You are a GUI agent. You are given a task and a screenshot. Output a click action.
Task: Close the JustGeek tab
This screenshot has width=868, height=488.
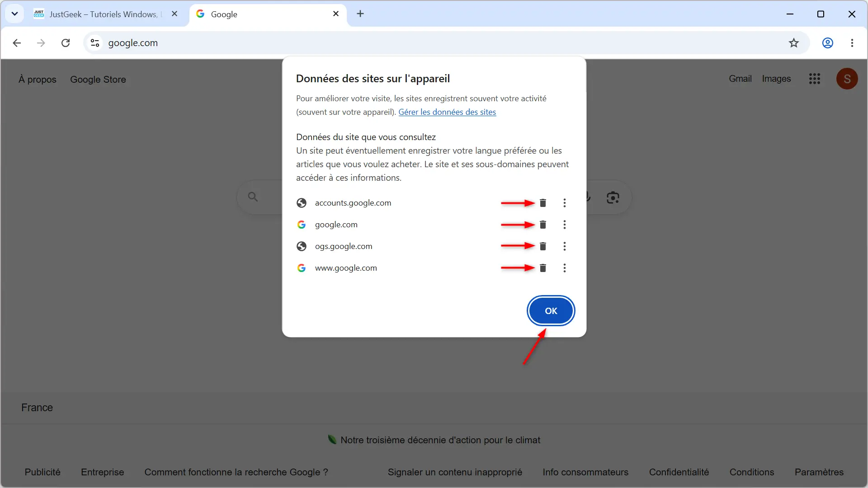click(175, 14)
